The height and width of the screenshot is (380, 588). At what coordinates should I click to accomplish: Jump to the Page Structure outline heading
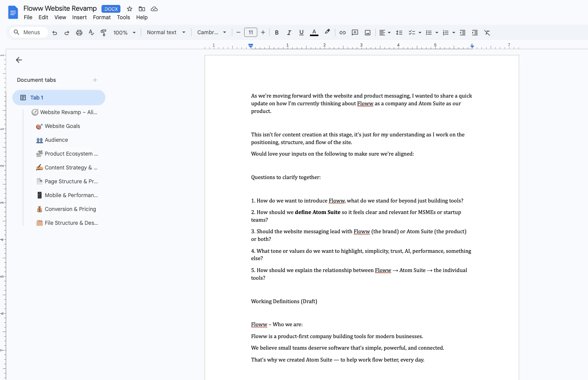(x=67, y=181)
